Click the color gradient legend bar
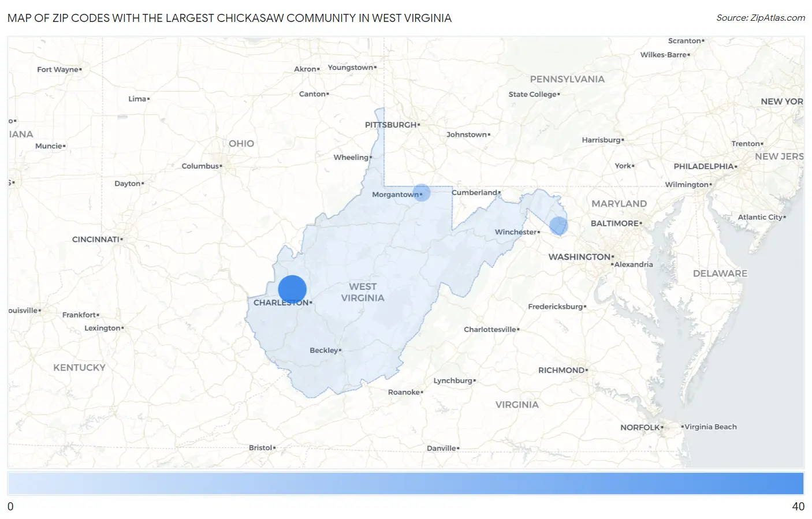Viewport: 812px width, 519px height. pyautogui.click(x=405, y=483)
